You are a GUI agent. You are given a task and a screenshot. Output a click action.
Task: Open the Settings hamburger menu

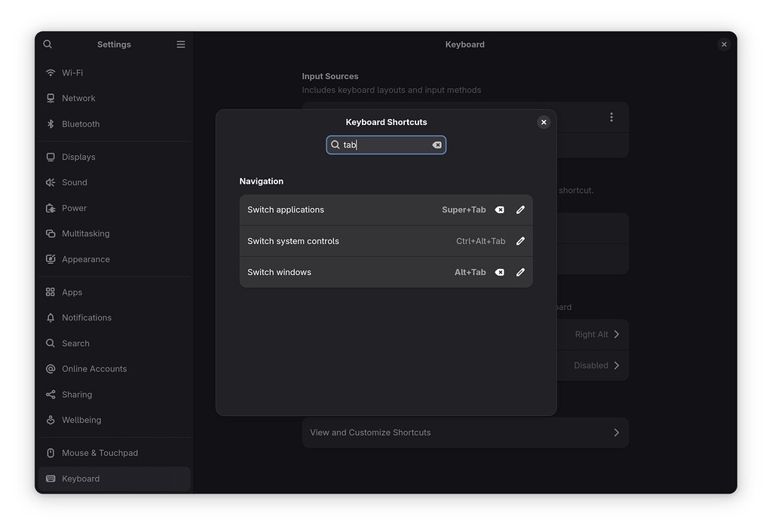coord(181,44)
